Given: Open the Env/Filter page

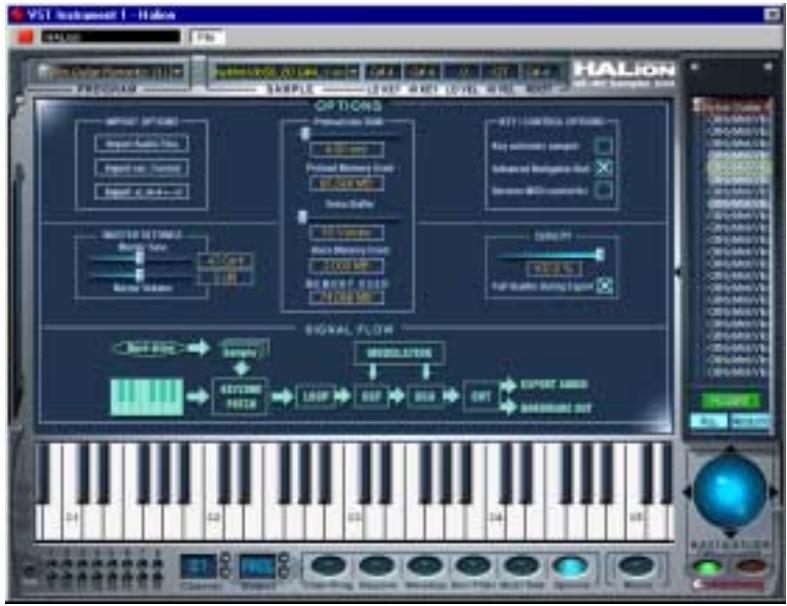Looking at the screenshot, I should click(473, 566).
